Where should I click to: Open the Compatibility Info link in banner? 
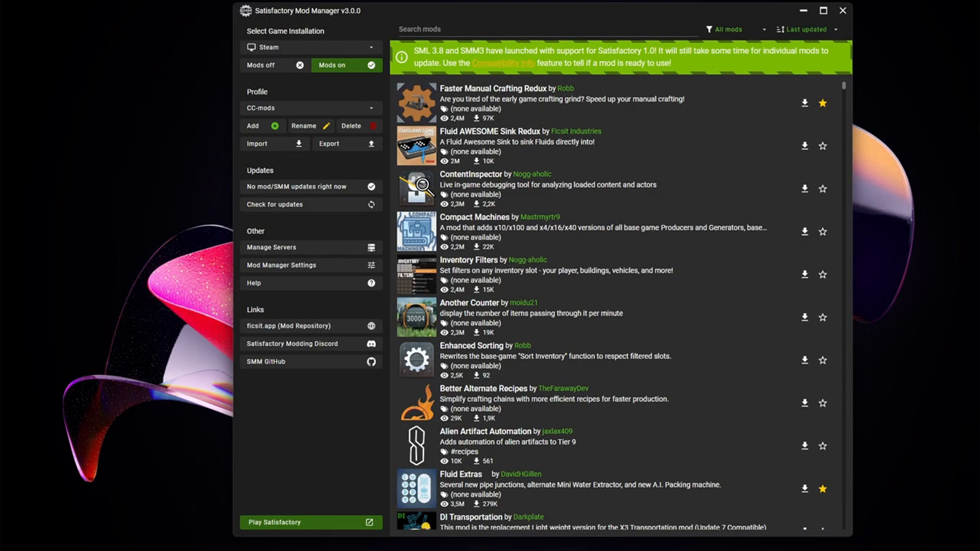coord(503,63)
